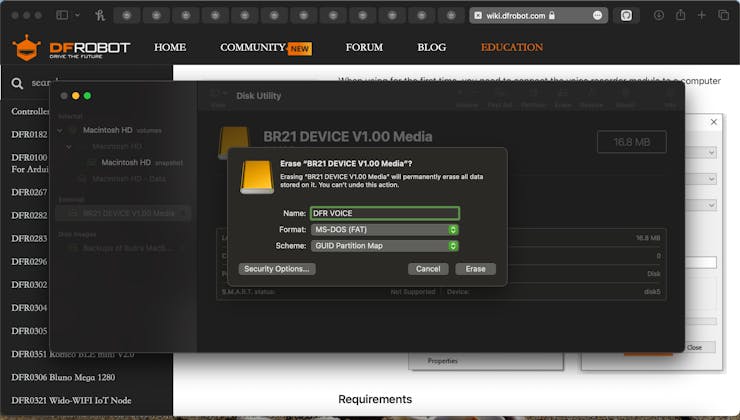The height and width of the screenshot is (420, 740).
Task: Open DFR0306 Bluno Mega 1280 link
Action: click(63, 377)
